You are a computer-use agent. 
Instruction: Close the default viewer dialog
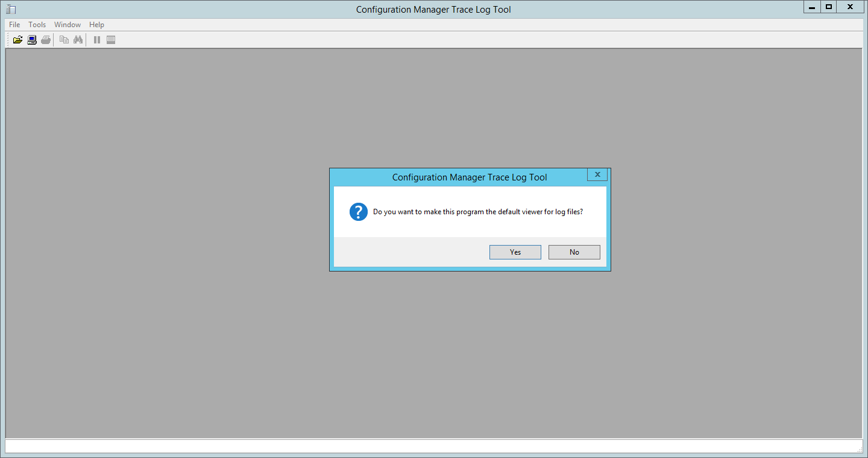[x=597, y=174]
